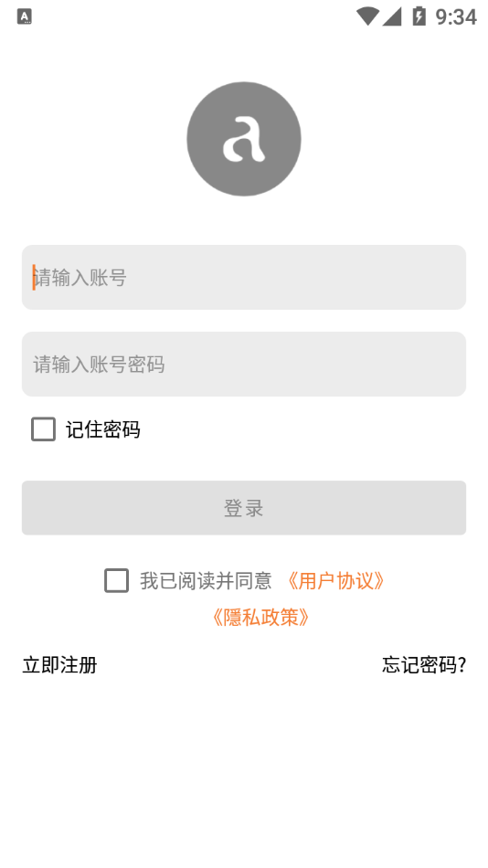Tap the Wi-Fi signal icon
Viewport: 488px width, 868px height.
tap(367, 16)
